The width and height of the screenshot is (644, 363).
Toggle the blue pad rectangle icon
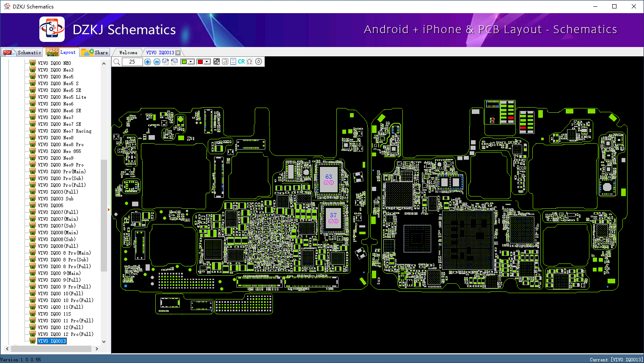pyautogui.click(x=233, y=61)
